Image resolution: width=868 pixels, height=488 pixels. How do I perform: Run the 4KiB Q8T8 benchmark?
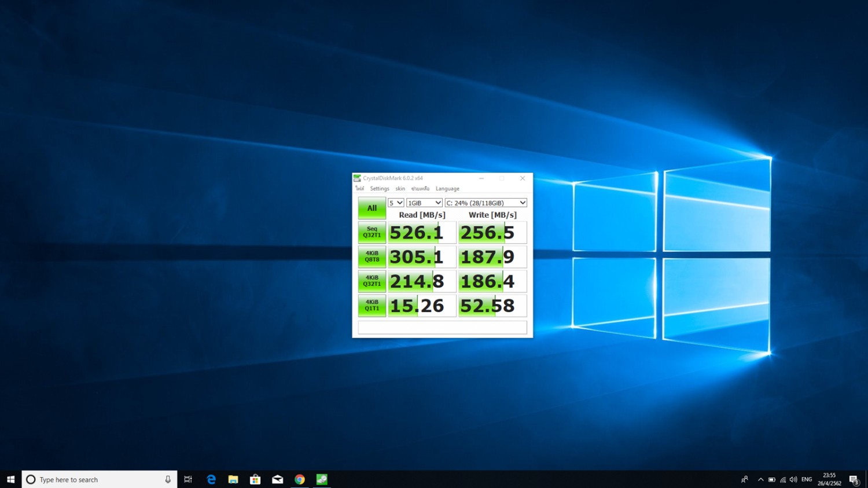[x=372, y=256]
